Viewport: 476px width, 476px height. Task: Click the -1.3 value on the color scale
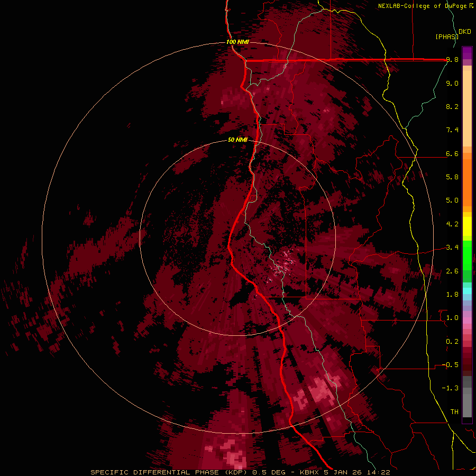(450, 388)
